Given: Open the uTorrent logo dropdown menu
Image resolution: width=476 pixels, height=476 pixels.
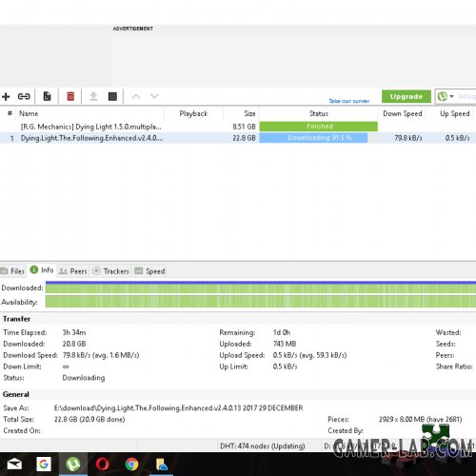Looking at the screenshot, I should [446, 96].
